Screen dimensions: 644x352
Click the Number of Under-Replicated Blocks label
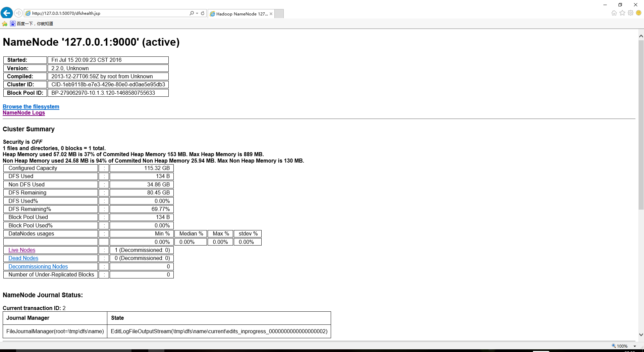(x=51, y=274)
